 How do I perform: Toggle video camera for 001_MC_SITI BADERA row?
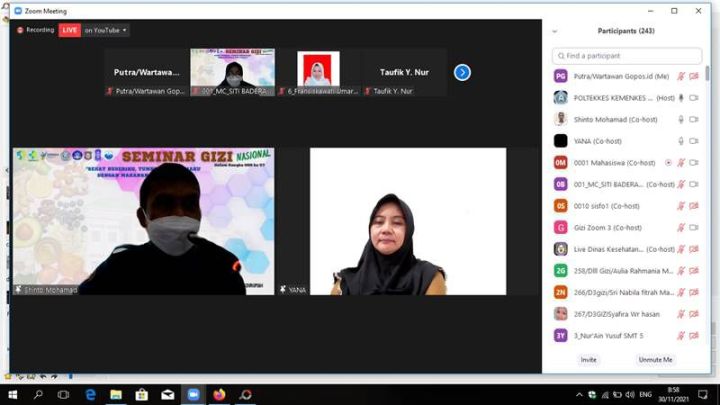point(694,184)
